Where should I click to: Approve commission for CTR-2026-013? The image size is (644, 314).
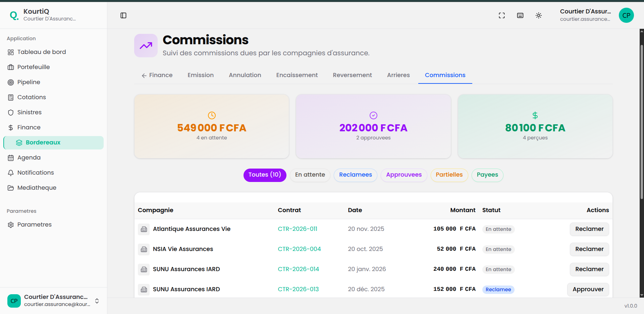pos(588,289)
